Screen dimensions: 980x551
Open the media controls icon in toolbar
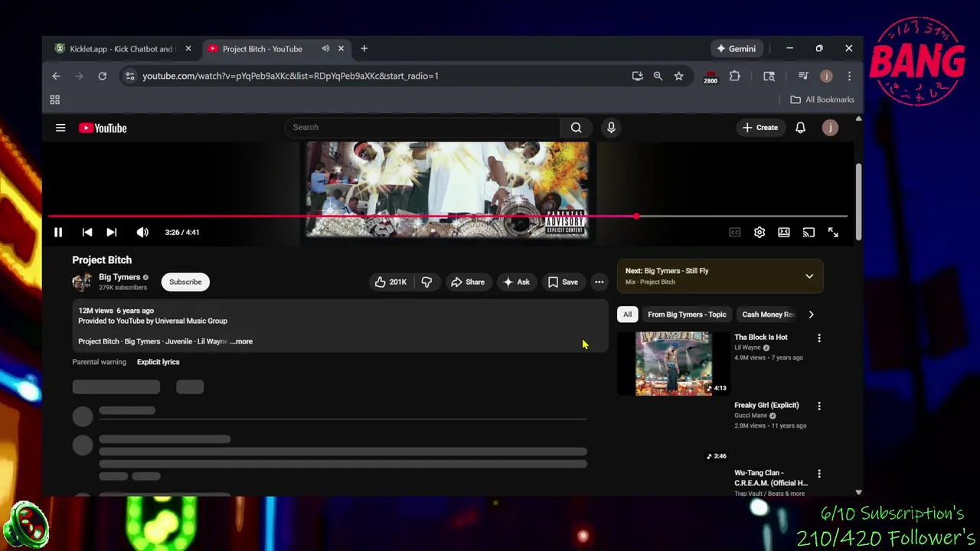tap(803, 76)
